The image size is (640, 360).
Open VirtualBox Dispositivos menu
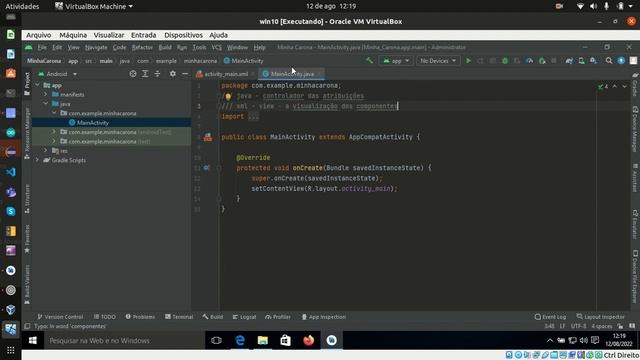[x=183, y=35]
